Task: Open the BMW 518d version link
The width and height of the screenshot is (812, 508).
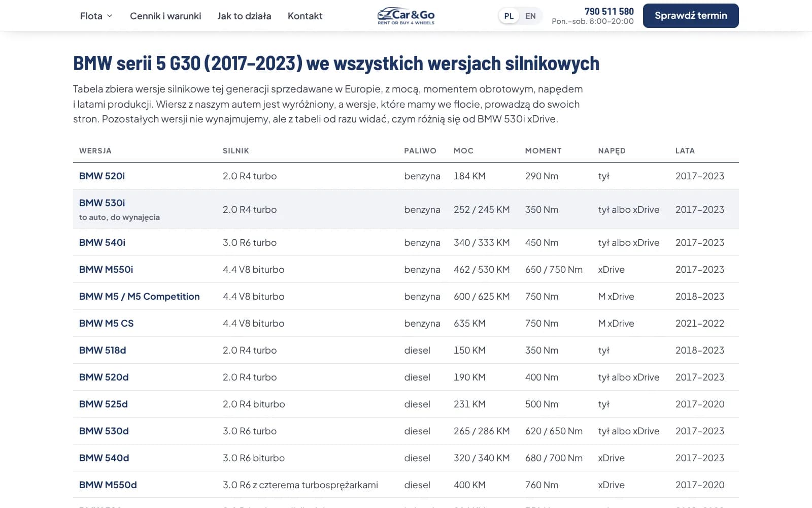Action: point(103,351)
